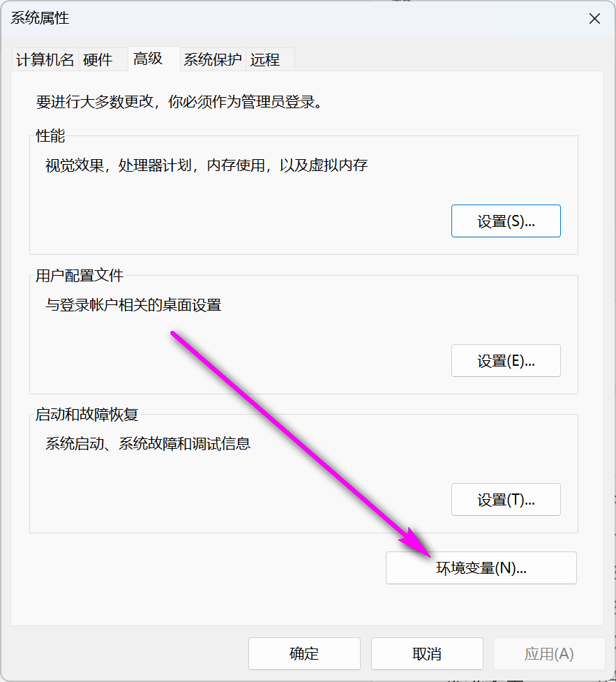This screenshot has width=616, height=682.
Task: Apply changes with the 应用(A) button
Action: pyautogui.click(x=549, y=653)
